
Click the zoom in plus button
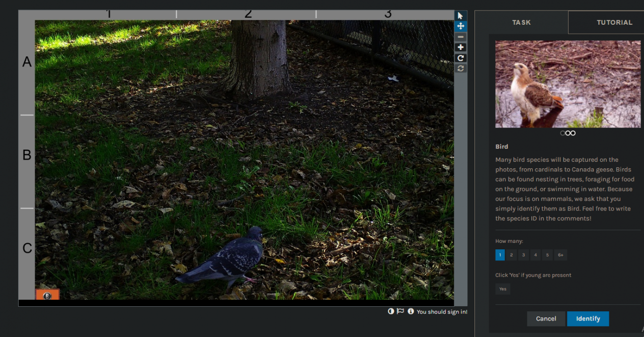click(460, 47)
